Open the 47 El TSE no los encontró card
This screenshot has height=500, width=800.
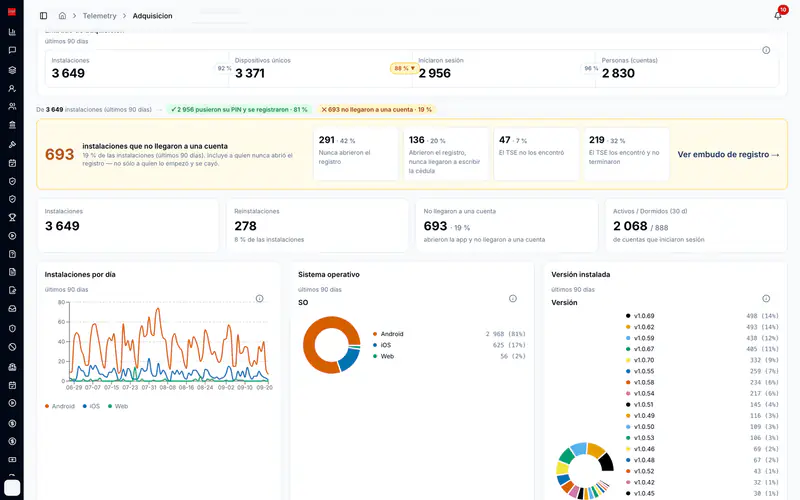point(536,154)
